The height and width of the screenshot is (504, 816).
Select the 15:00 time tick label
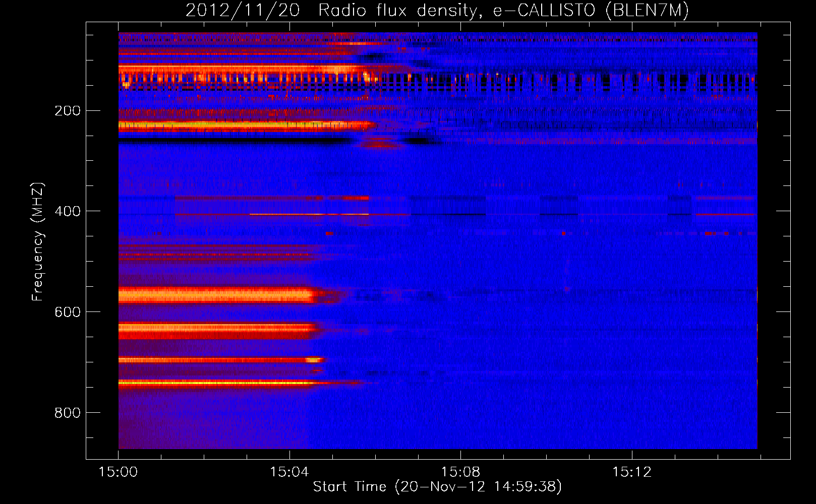click(x=119, y=472)
